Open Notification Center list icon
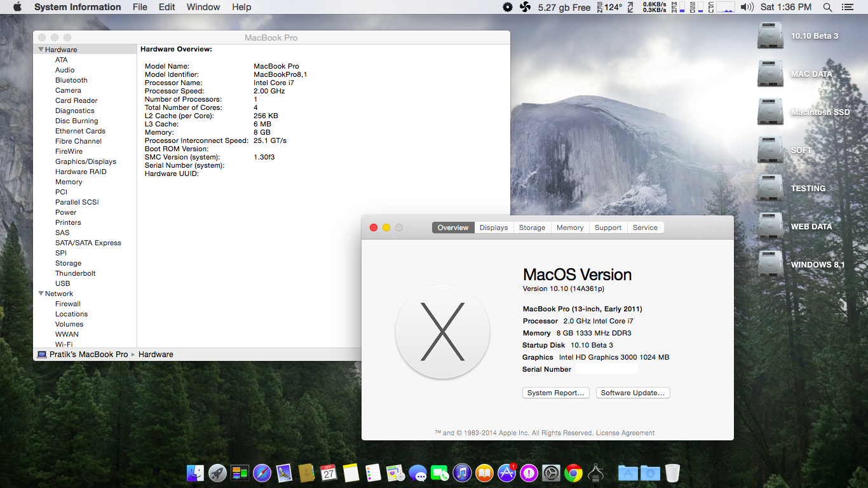The width and height of the screenshot is (868, 488). (848, 7)
